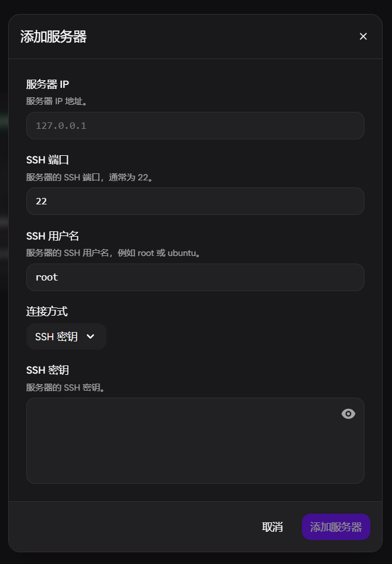Click the 通常为 22 port hint text
This screenshot has height=564, width=392.
pyautogui.click(x=90, y=177)
